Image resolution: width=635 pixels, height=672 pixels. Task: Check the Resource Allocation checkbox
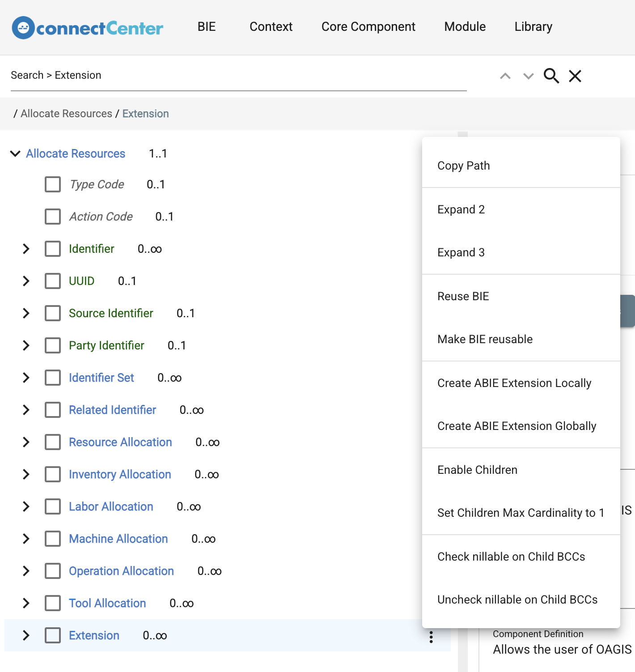[53, 442]
